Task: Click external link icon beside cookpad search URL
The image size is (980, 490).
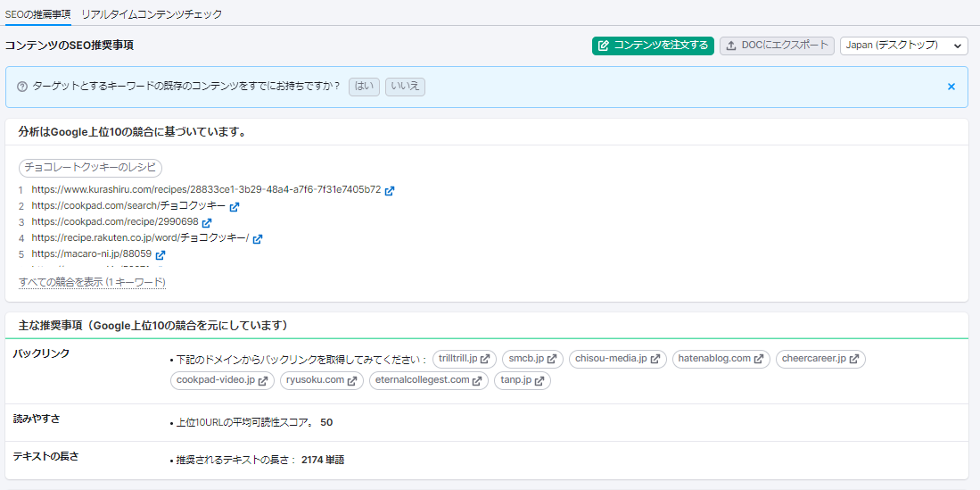Action: tap(235, 206)
